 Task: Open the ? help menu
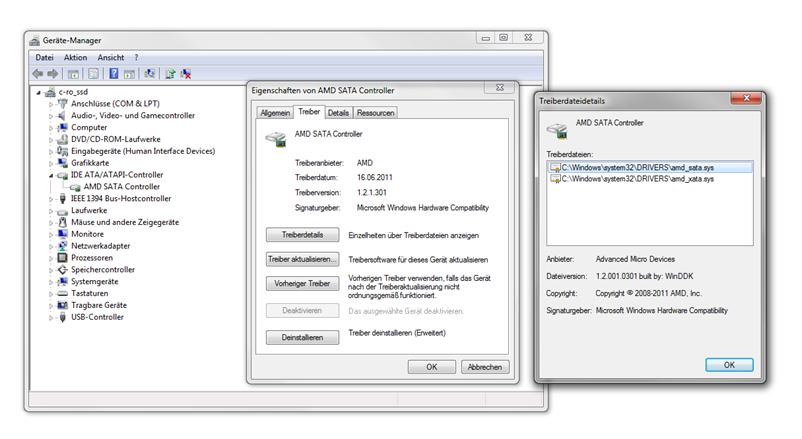pos(136,58)
